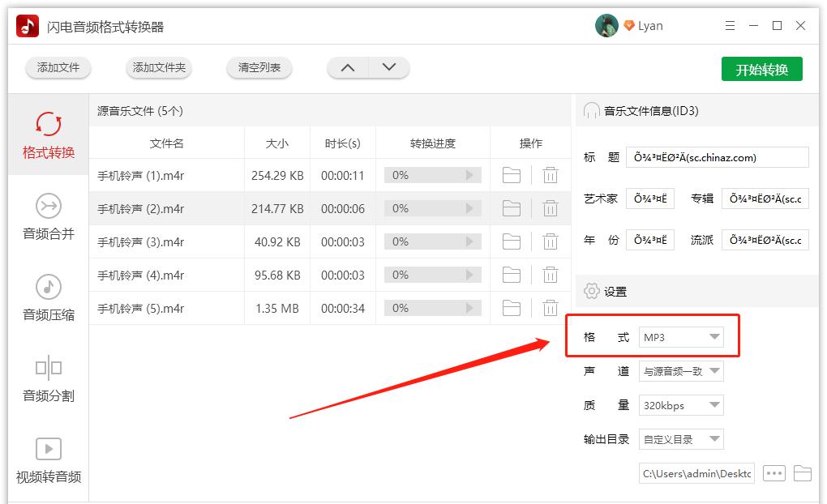Image resolution: width=827 pixels, height=504 pixels.
Task: Open the 音频压缩 audio compression tool
Action: click(48, 298)
